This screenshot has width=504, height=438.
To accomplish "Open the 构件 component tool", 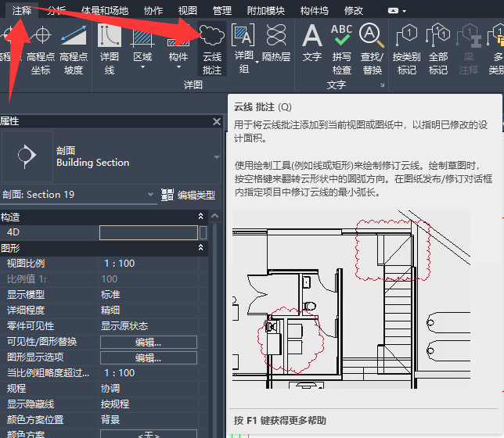I will click(178, 47).
